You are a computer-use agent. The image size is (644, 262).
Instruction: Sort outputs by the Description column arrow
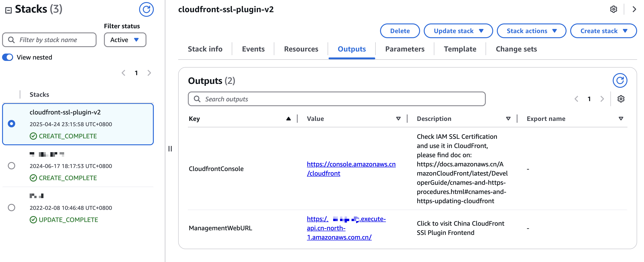pyautogui.click(x=508, y=119)
